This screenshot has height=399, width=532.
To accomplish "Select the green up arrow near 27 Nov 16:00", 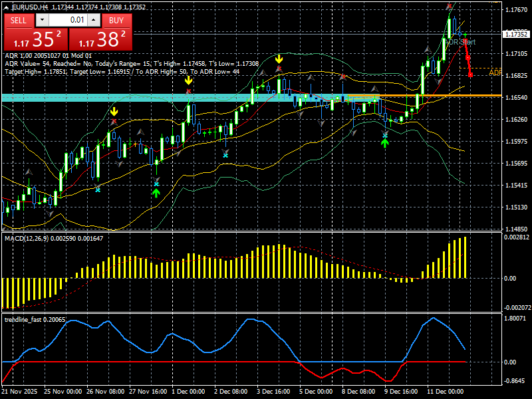I will (156, 194).
